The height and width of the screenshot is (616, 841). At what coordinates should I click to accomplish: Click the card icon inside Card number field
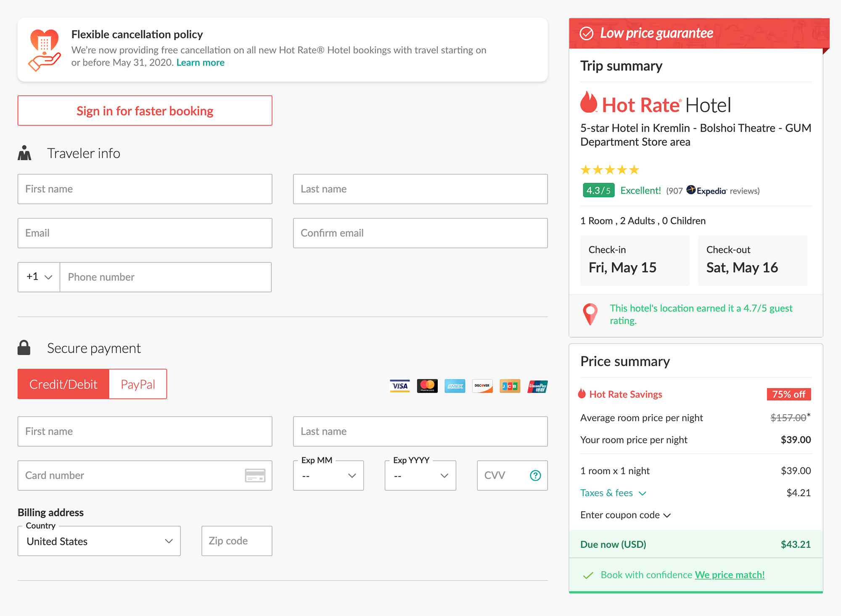click(x=255, y=476)
